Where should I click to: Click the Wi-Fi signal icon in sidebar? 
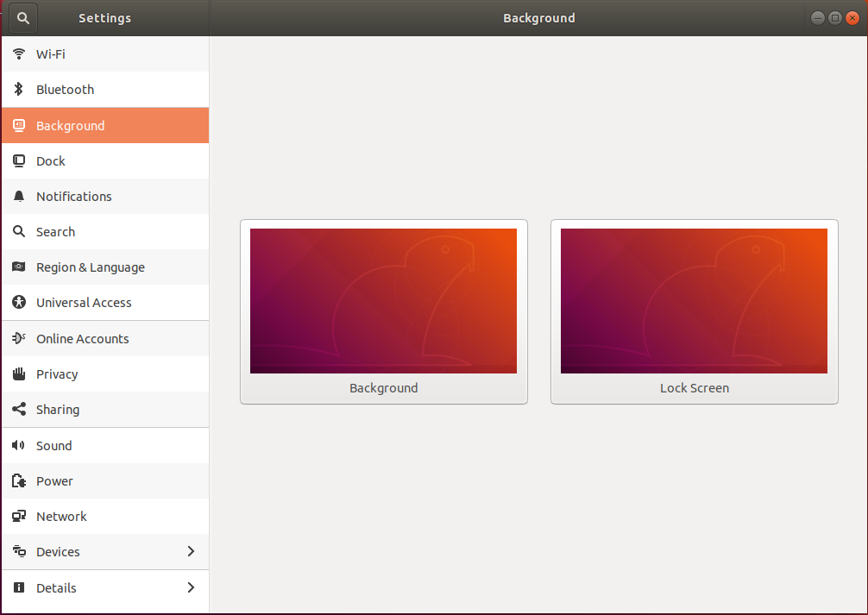coord(19,53)
